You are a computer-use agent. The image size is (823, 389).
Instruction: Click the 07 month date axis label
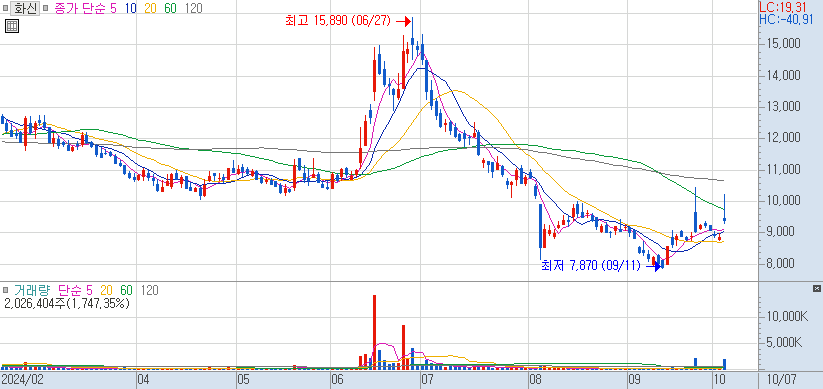tap(427, 379)
